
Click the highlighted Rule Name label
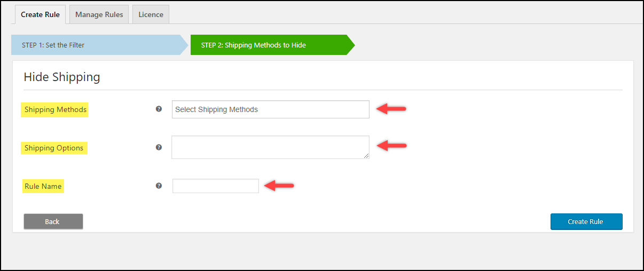43,186
